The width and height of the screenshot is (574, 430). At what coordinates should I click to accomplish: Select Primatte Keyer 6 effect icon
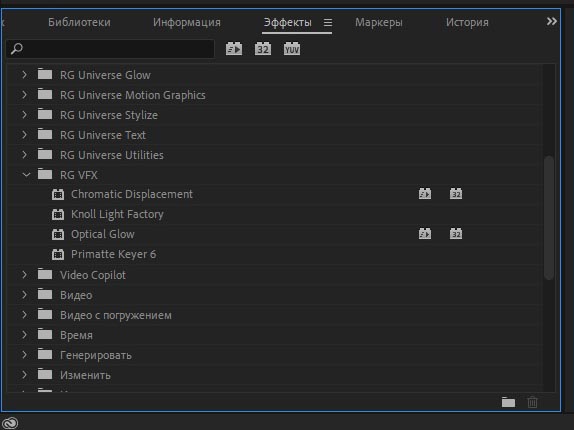pos(58,254)
